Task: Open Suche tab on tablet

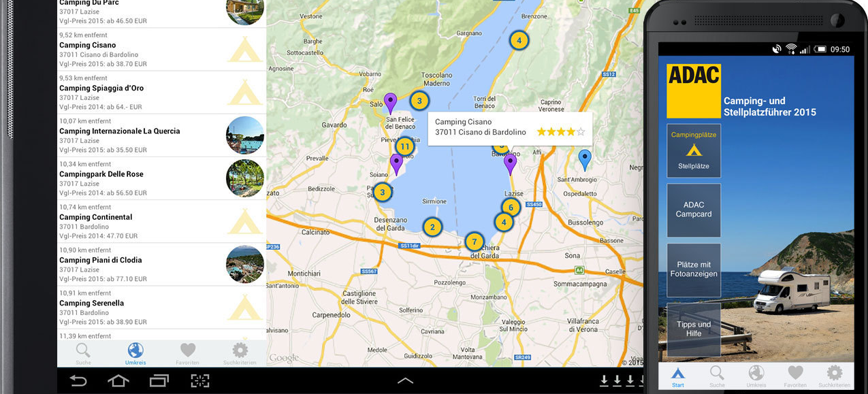Action: pyautogui.click(x=83, y=354)
